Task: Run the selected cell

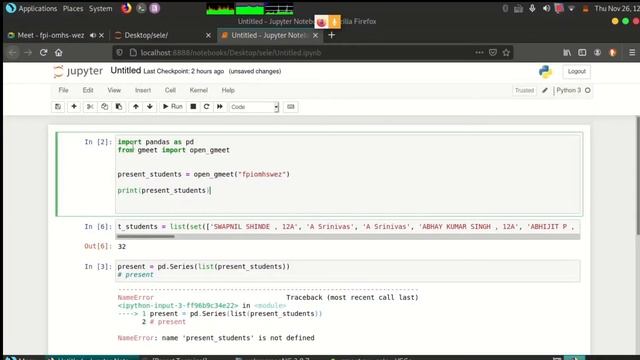Action: (173, 107)
